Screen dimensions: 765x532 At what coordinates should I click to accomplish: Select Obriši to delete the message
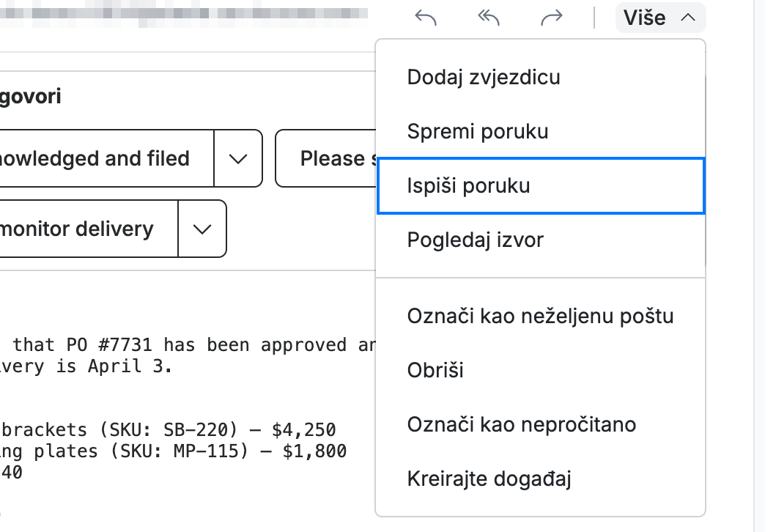[541, 370]
